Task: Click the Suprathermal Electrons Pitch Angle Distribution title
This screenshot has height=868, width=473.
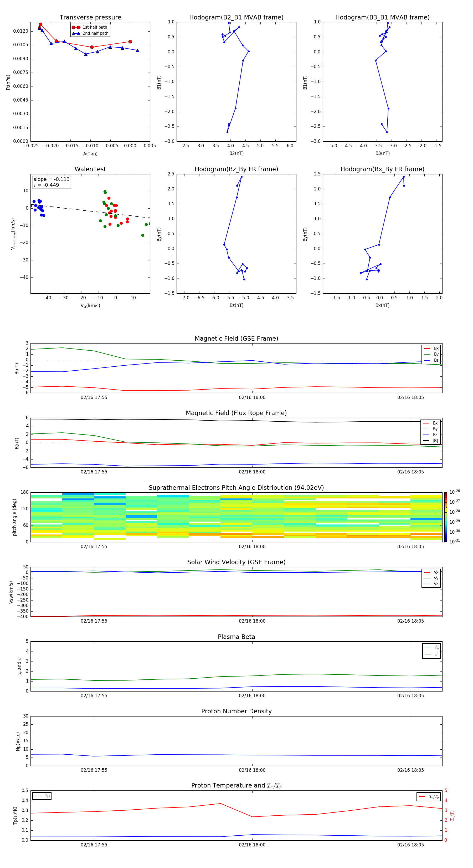Action: click(236, 488)
